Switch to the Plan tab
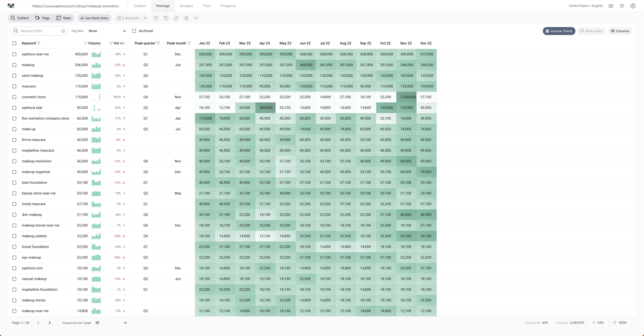This screenshot has width=644, height=336. coord(207,6)
